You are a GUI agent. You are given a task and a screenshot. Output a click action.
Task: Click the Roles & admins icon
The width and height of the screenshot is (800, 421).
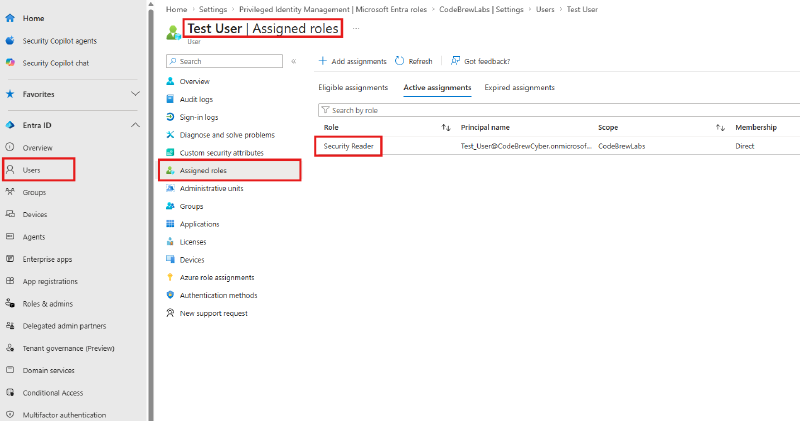tap(10, 303)
